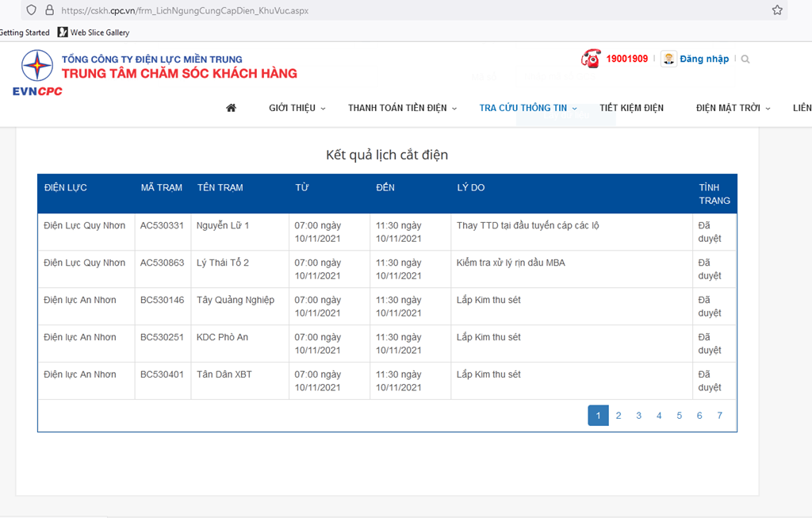Click station name Tây Quảng Nghiệp
The height and width of the screenshot is (518, 812).
point(236,300)
